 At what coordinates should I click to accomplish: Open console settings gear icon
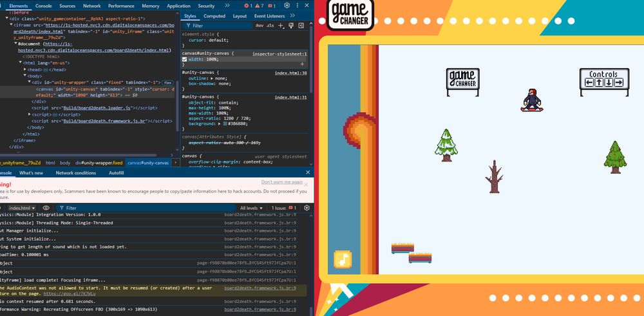point(307,208)
